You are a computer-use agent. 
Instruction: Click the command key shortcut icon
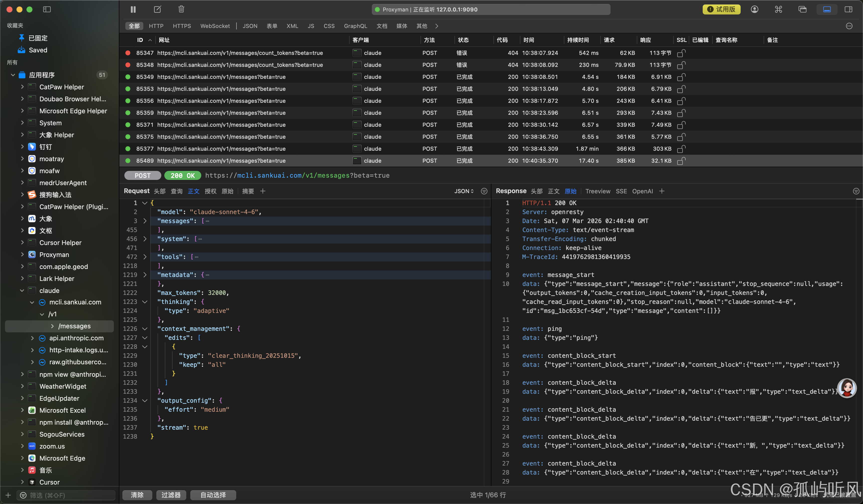[x=778, y=9]
